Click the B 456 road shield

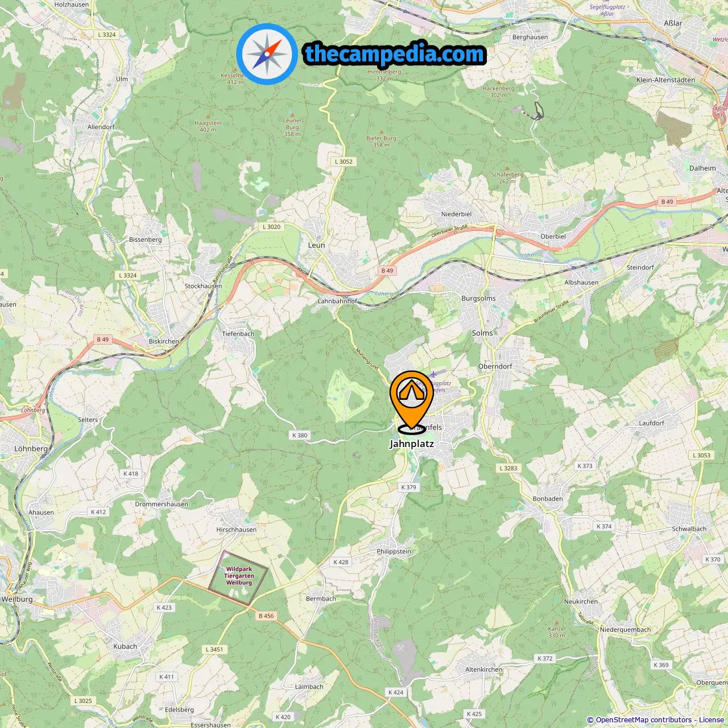click(x=266, y=615)
